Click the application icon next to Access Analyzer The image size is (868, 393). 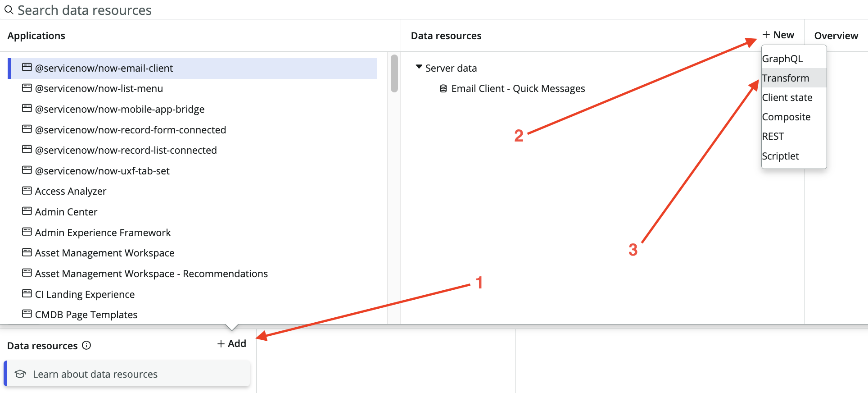click(x=27, y=191)
